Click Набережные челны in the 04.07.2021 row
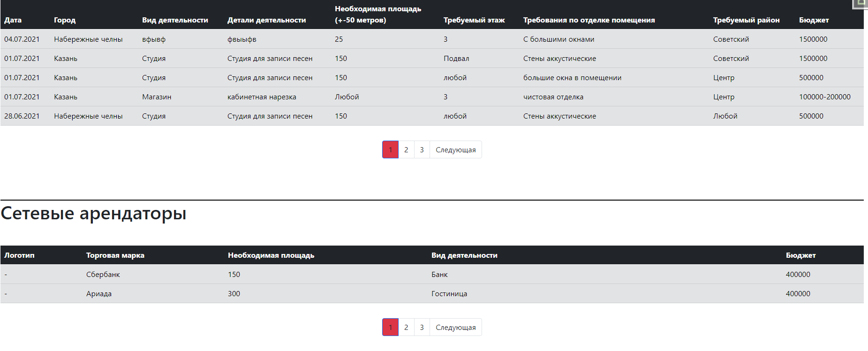Screen dimensions: 868x351 pos(88,39)
